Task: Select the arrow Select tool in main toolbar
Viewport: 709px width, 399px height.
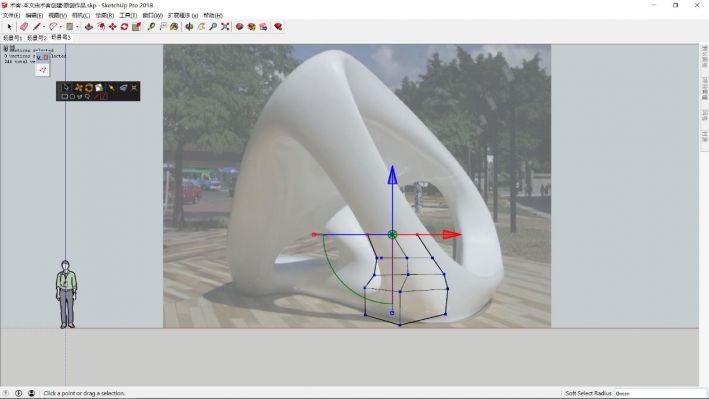Action: click(x=9, y=27)
